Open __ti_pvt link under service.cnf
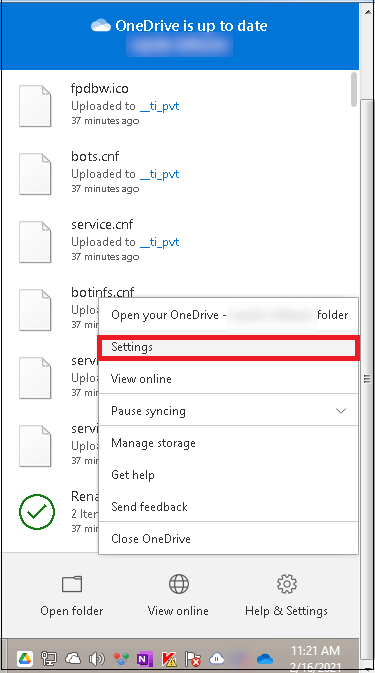The image size is (375, 673). [160, 242]
